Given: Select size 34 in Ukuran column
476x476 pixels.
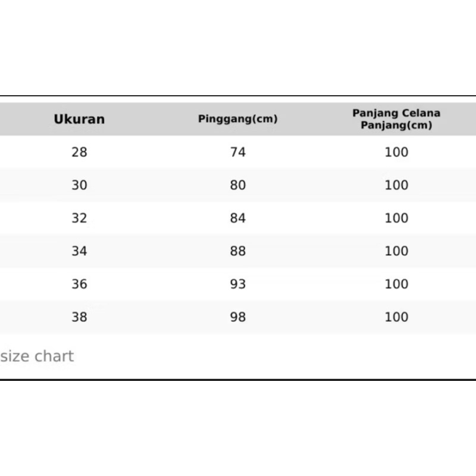Looking at the screenshot, I should tap(79, 251).
